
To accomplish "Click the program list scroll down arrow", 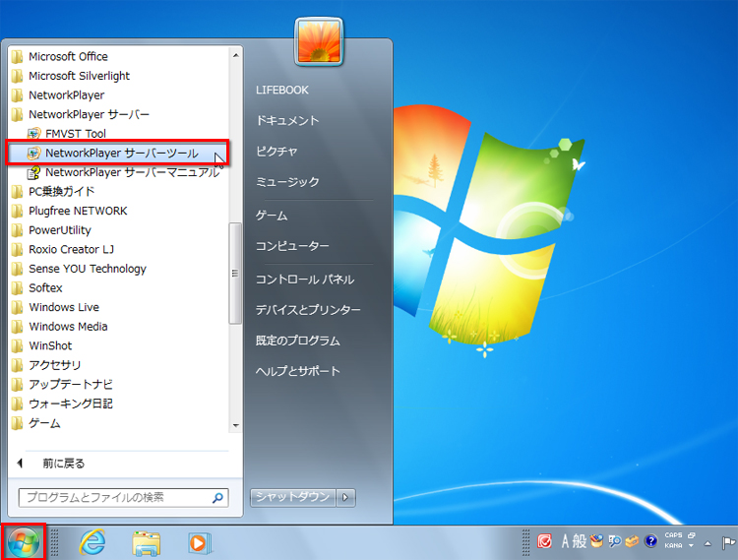I will click(236, 425).
